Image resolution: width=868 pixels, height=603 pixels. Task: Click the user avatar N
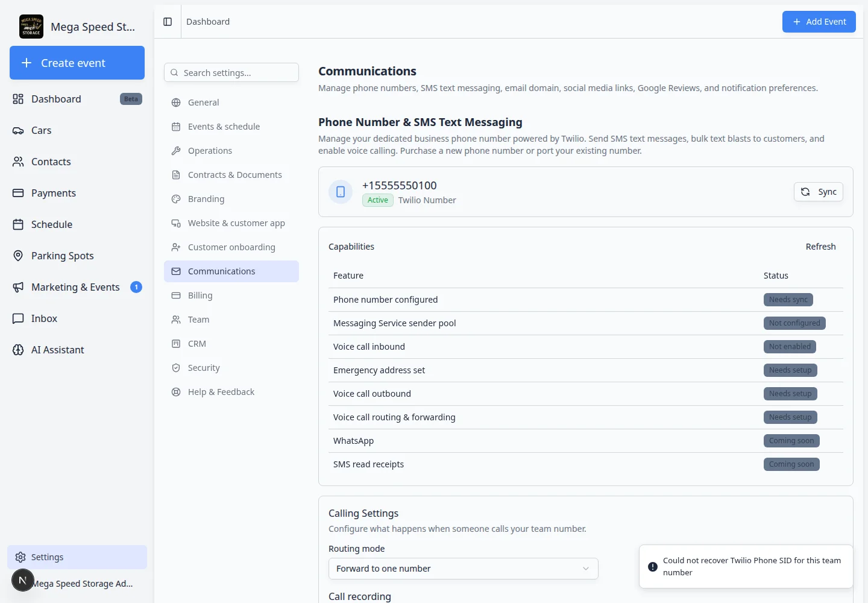23,580
